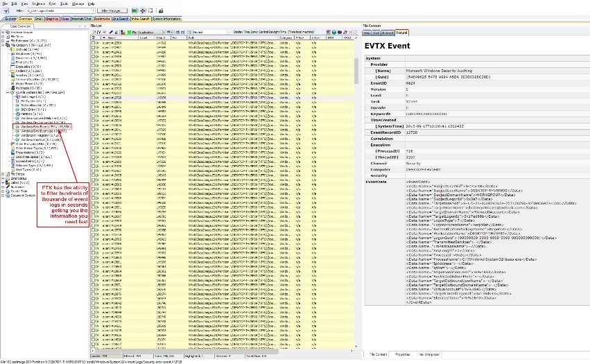The height and width of the screenshot is (364, 590).
Task: Click the blue pen icon in File List toolbar
Action: [111, 33]
